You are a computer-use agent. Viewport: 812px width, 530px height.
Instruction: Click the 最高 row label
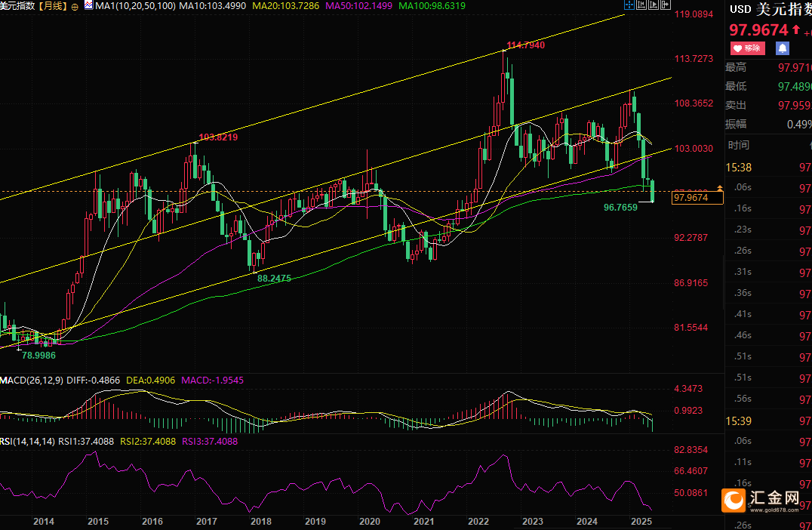click(736, 67)
